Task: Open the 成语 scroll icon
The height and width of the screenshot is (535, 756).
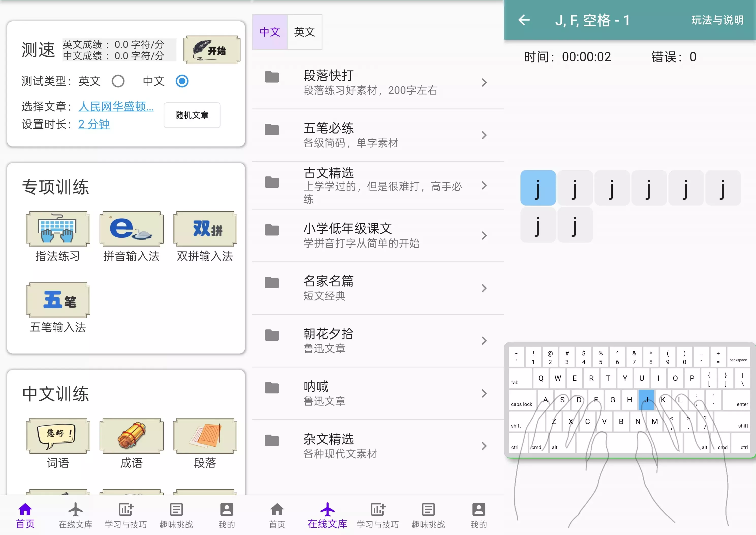Action: pos(131,435)
